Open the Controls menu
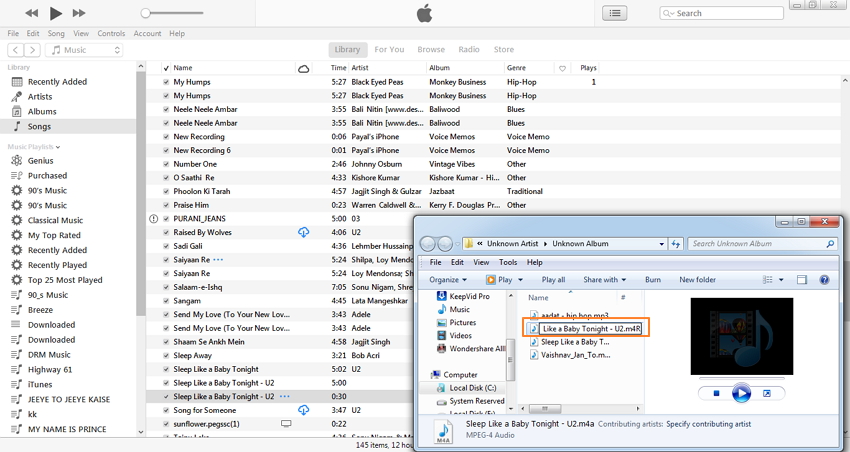The width and height of the screenshot is (850, 452). click(x=111, y=33)
